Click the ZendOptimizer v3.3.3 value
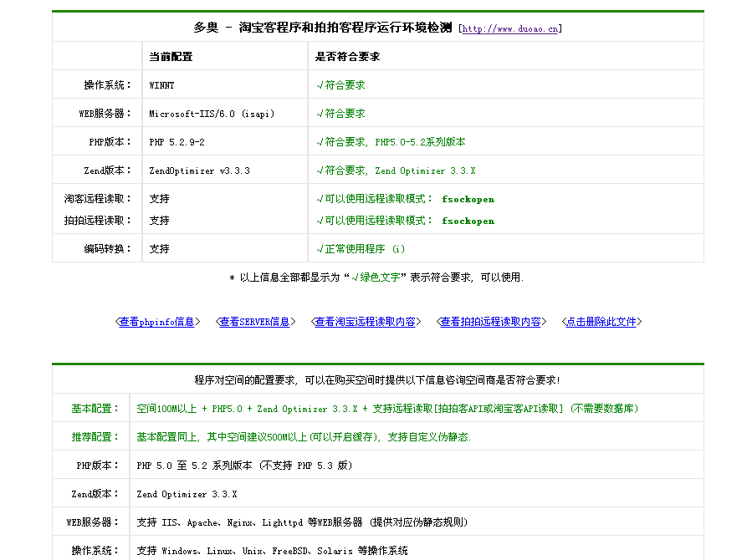 pos(199,171)
